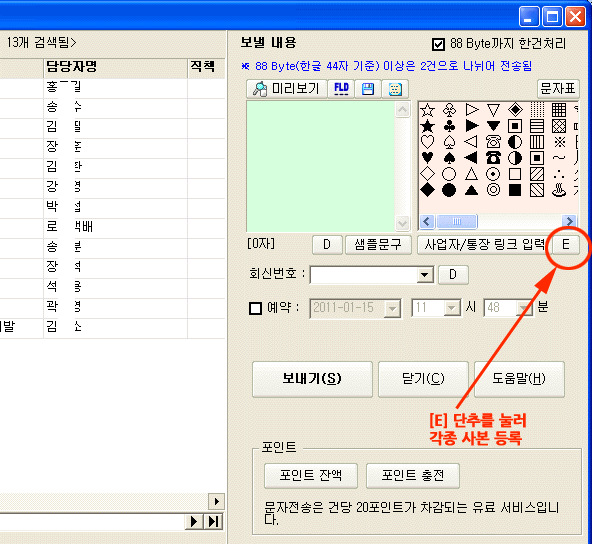Open the hour dropdown showing 11
The width and height of the screenshot is (592, 544).
452,308
